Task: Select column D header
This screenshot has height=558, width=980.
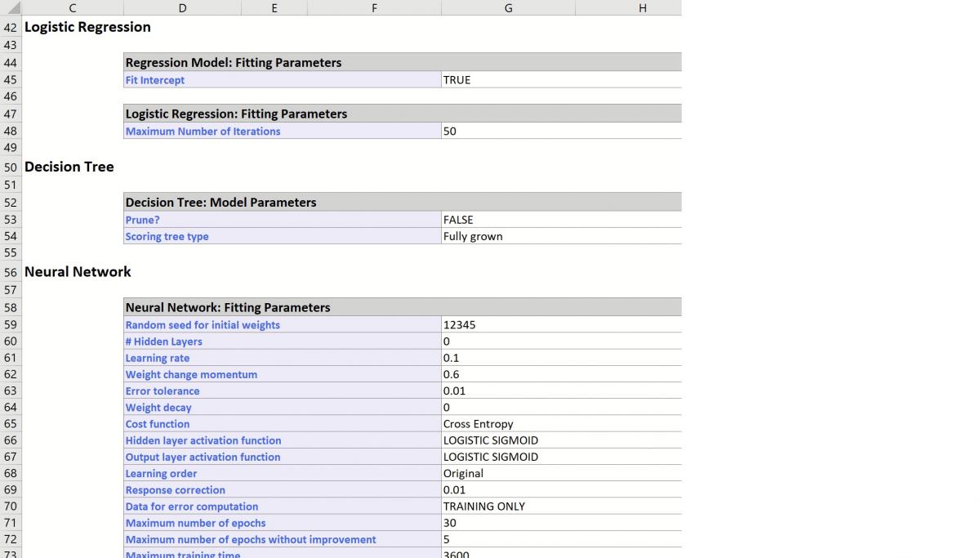Action: click(x=182, y=8)
